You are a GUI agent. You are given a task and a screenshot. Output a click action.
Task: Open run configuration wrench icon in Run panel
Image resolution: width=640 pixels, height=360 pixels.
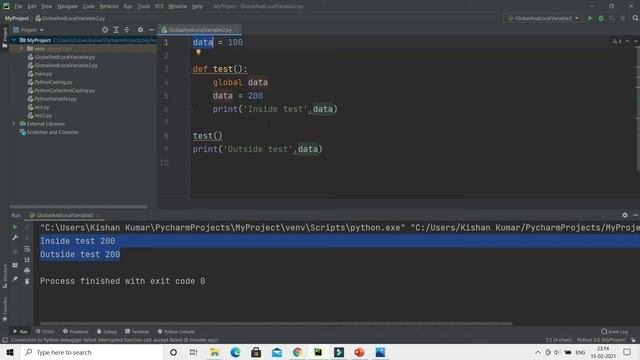pos(15,238)
